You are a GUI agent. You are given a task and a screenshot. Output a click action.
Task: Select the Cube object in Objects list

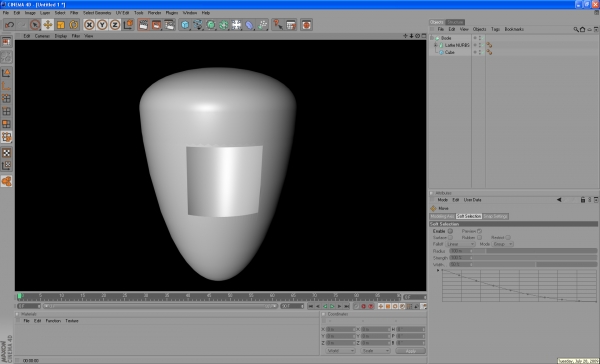(x=450, y=52)
